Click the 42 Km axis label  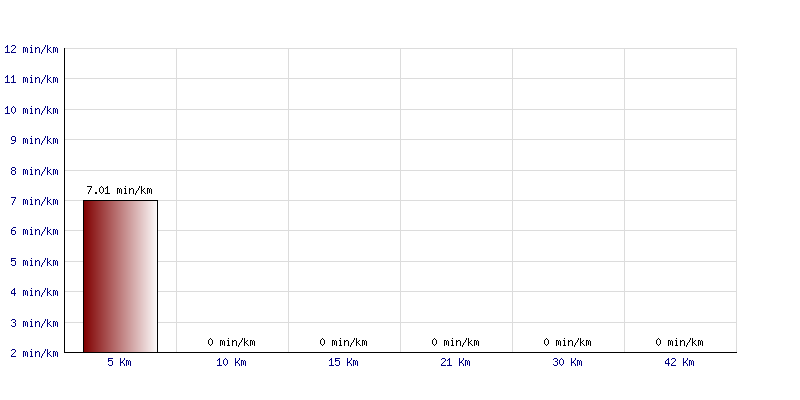(679, 362)
